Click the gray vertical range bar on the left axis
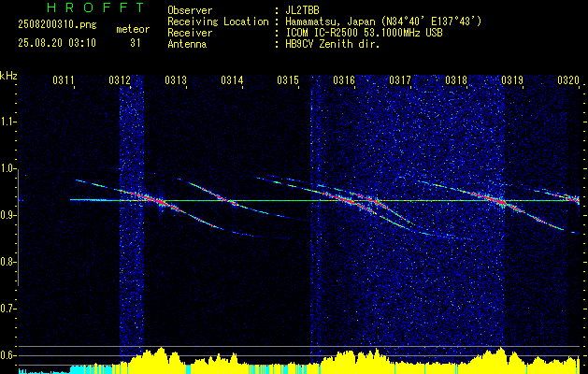 pyautogui.click(x=19, y=230)
